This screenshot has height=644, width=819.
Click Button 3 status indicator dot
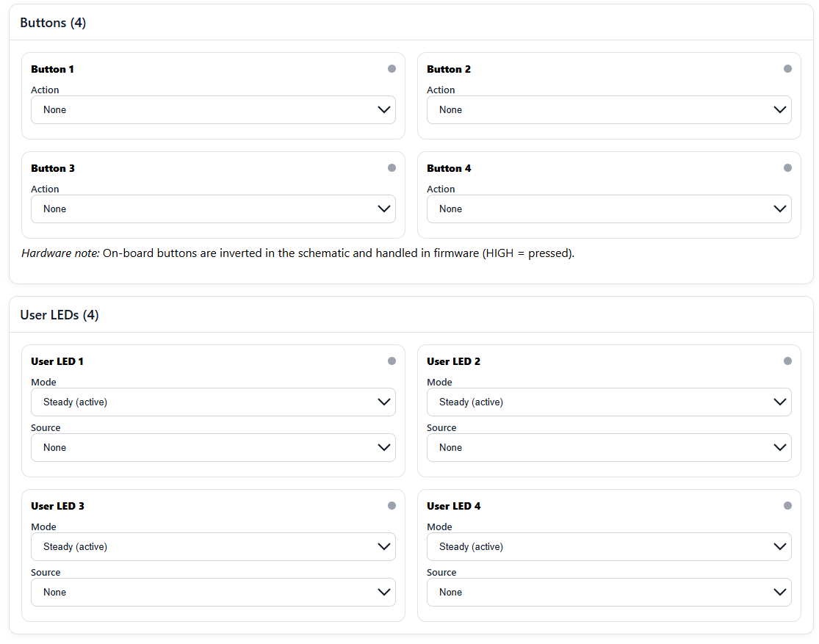(392, 168)
